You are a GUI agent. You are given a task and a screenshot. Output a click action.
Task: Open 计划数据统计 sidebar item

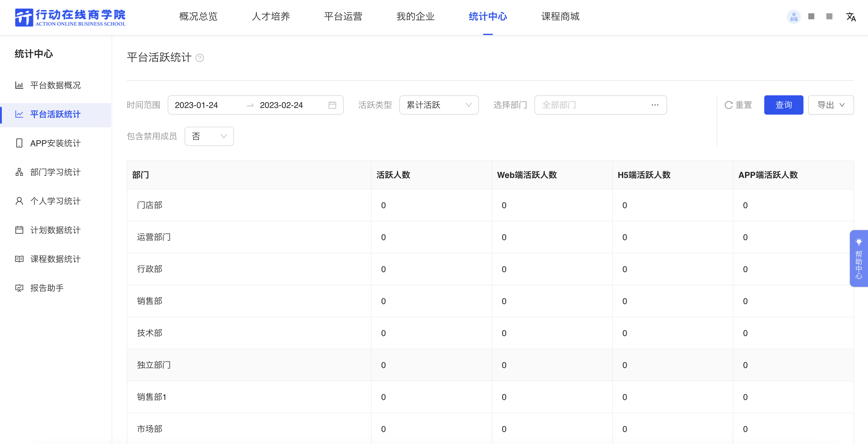coord(55,230)
